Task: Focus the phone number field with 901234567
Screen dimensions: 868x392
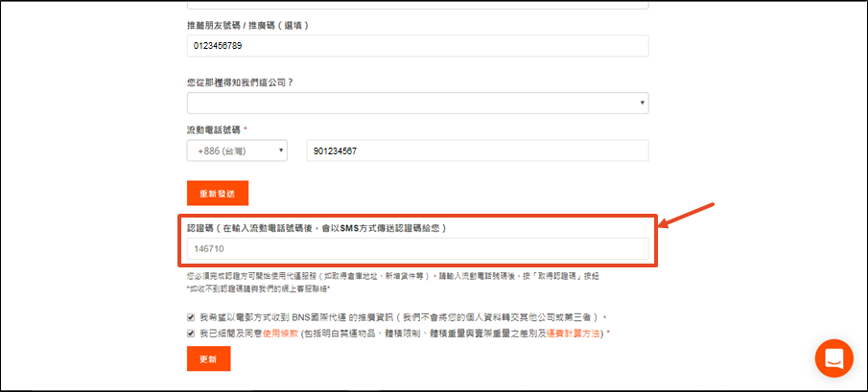Action: (477, 150)
